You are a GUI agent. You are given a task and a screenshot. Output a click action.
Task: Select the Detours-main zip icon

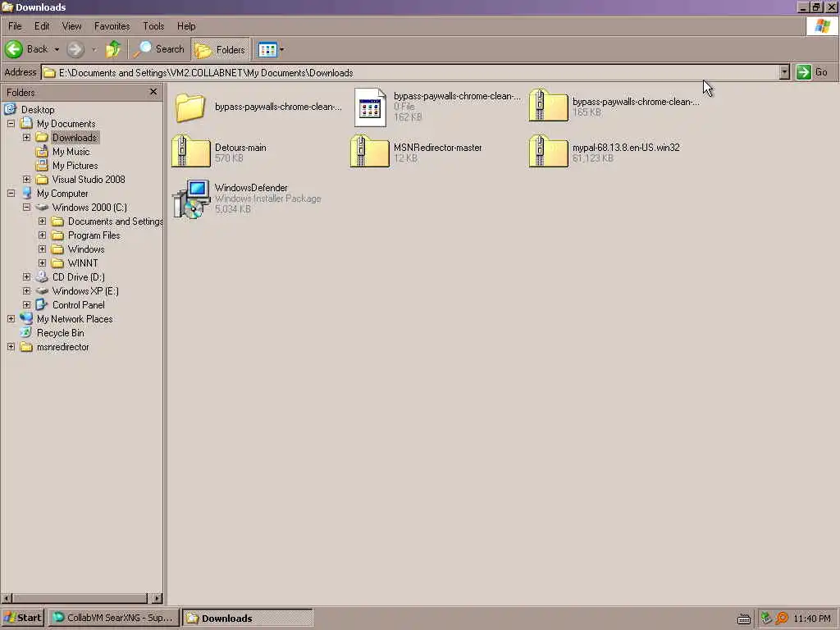(190, 152)
